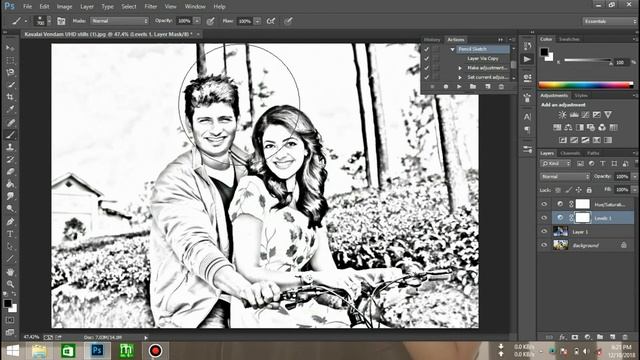The image size is (640, 360).
Task: Add an Exposure adjustment
Action: click(596, 115)
